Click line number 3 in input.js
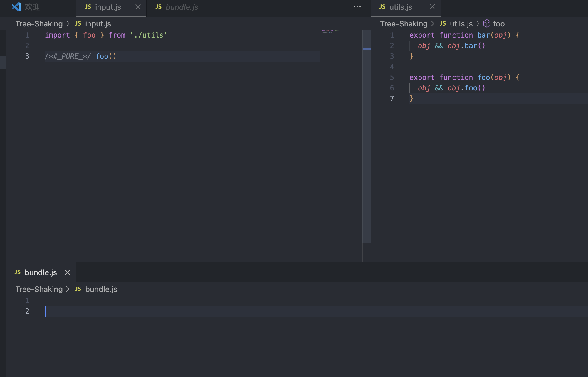The width and height of the screenshot is (588, 377). click(27, 56)
